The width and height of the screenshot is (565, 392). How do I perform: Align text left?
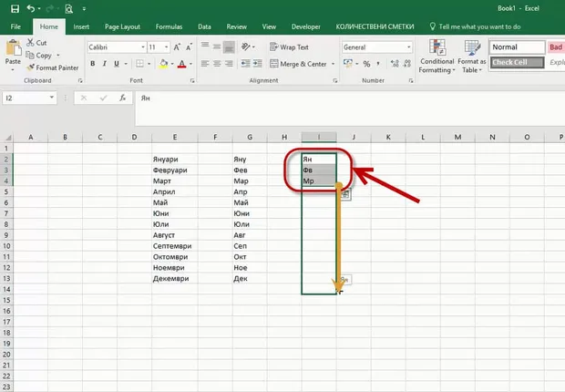click(x=205, y=64)
